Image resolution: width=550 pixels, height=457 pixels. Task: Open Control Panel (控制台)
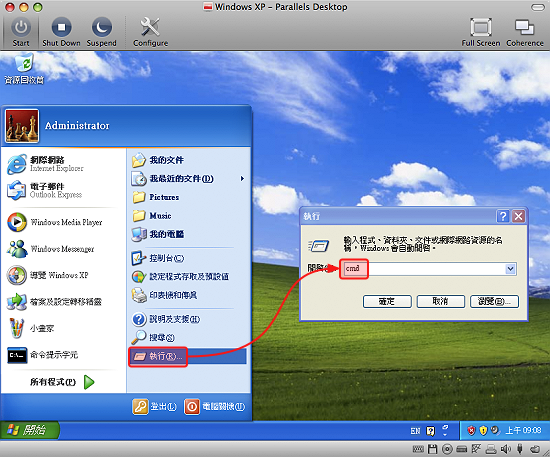click(x=158, y=258)
